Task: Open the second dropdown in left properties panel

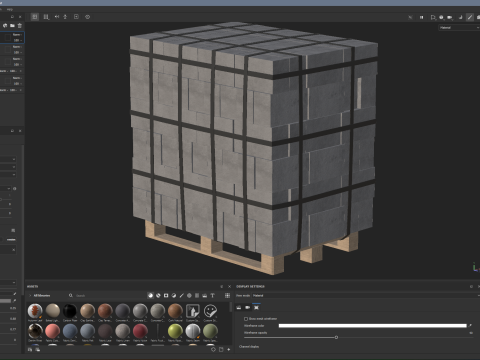Action: point(8,167)
